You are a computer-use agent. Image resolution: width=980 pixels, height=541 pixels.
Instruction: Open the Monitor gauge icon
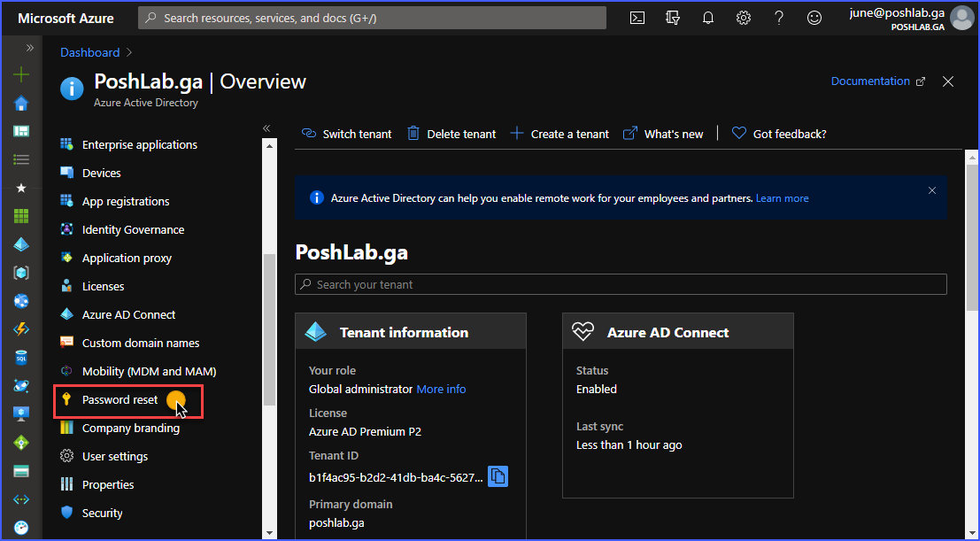21,527
